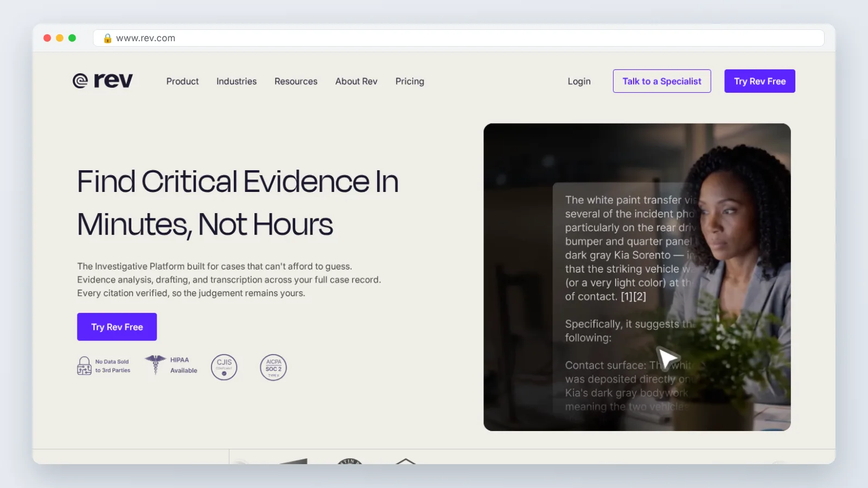868x488 pixels.
Task: Click Try Rev Free below hero text
Action: tap(117, 326)
